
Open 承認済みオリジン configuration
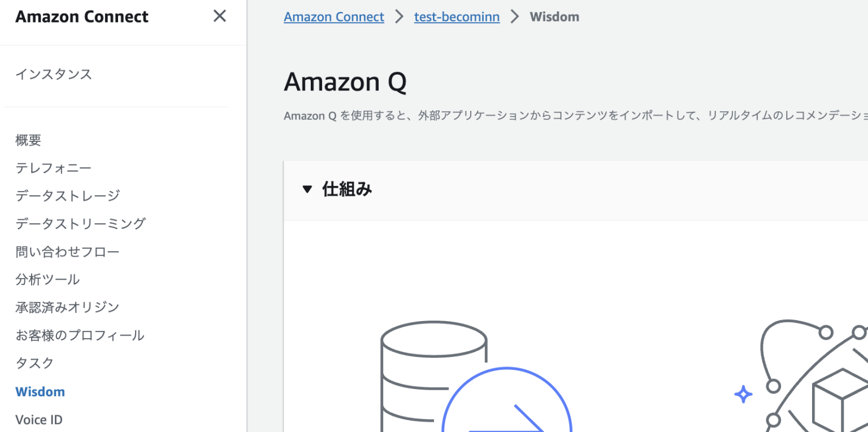tap(67, 307)
